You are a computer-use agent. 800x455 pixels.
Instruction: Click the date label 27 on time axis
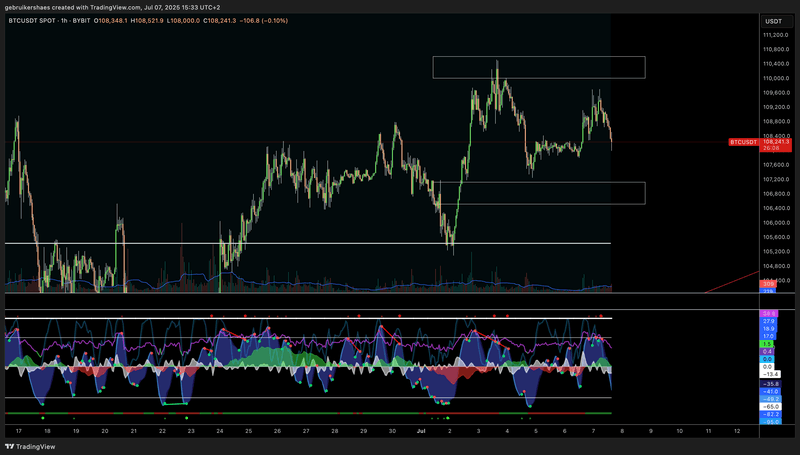(306, 431)
